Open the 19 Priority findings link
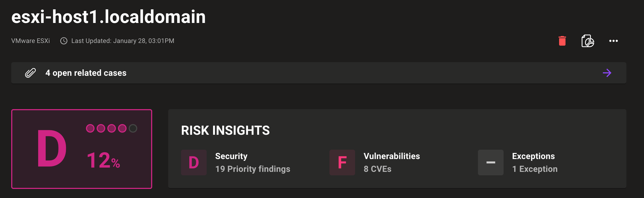 pos(253,169)
